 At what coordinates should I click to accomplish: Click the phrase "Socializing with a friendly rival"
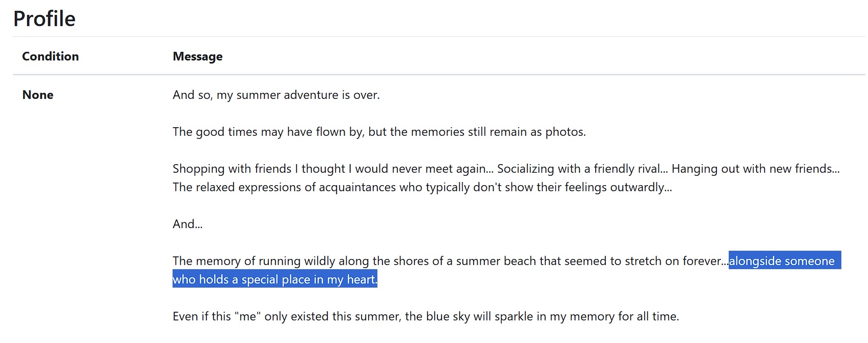coord(579,169)
